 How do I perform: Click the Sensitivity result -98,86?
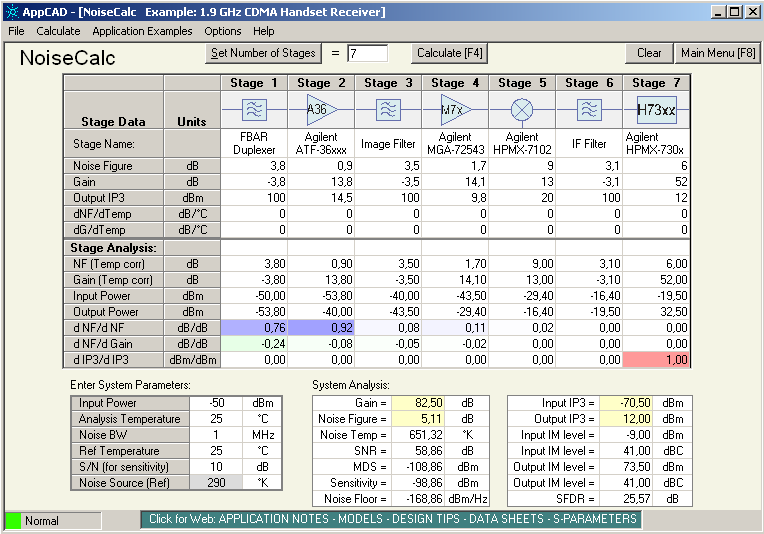coord(418,483)
